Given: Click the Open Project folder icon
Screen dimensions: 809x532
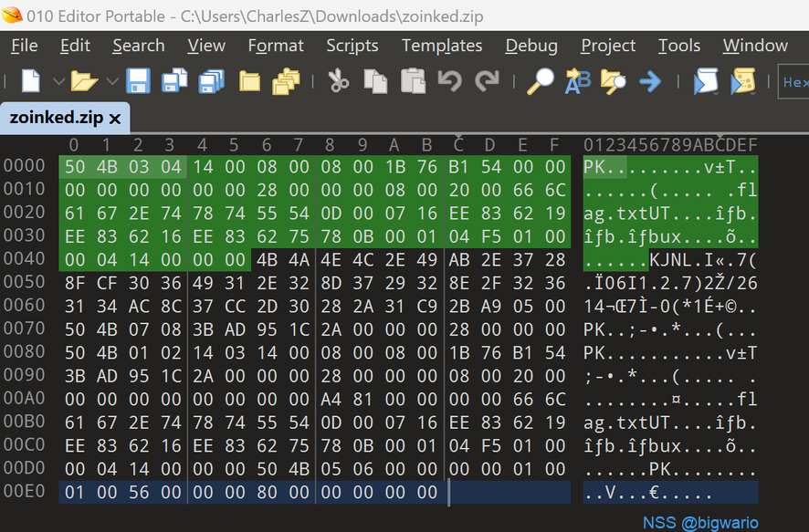Looking at the screenshot, I should pyautogui.click(x=249, y=81).
